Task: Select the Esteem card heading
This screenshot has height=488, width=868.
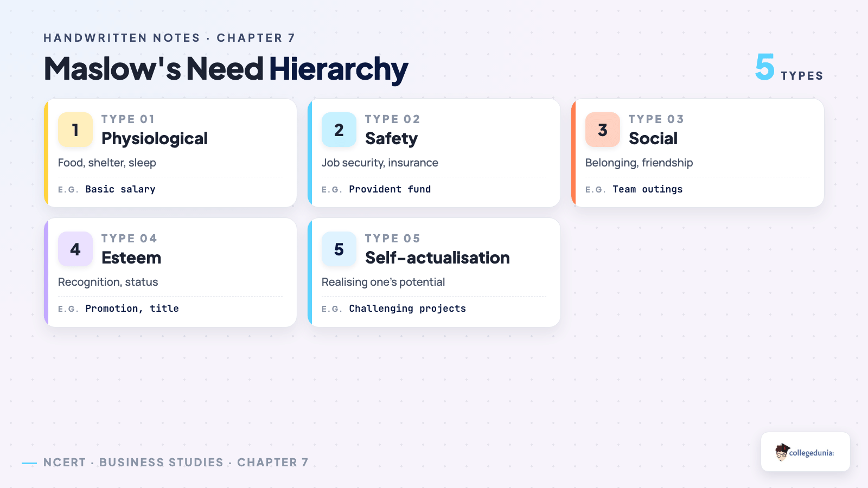Action: (x=131, y=258)
